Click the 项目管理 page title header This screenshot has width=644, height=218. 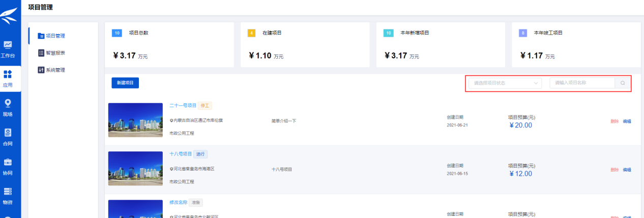click(40, 7)
